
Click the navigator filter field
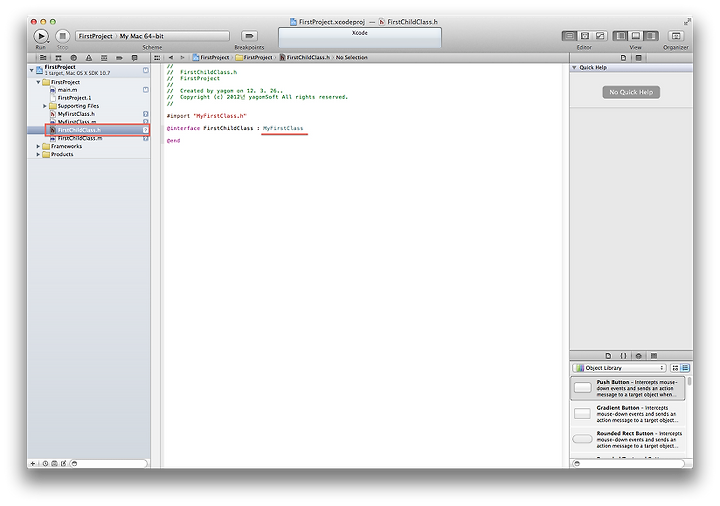[x=109, y=464]
